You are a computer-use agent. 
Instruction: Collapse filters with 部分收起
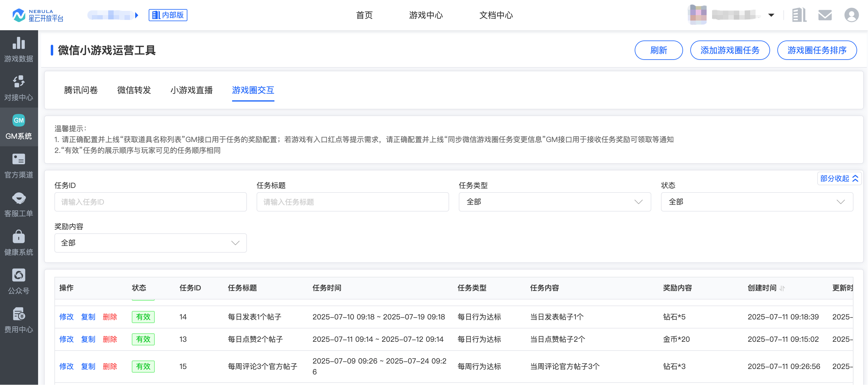(839, 179)
